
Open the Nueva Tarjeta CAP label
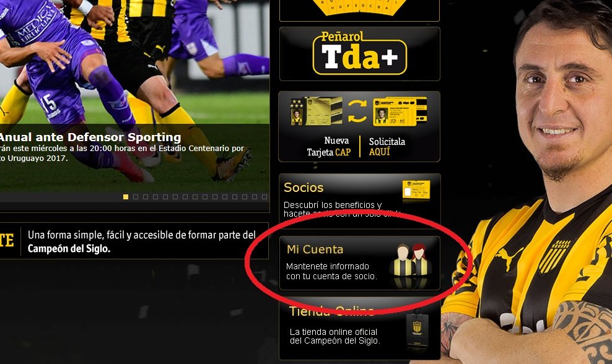[329, 146]
